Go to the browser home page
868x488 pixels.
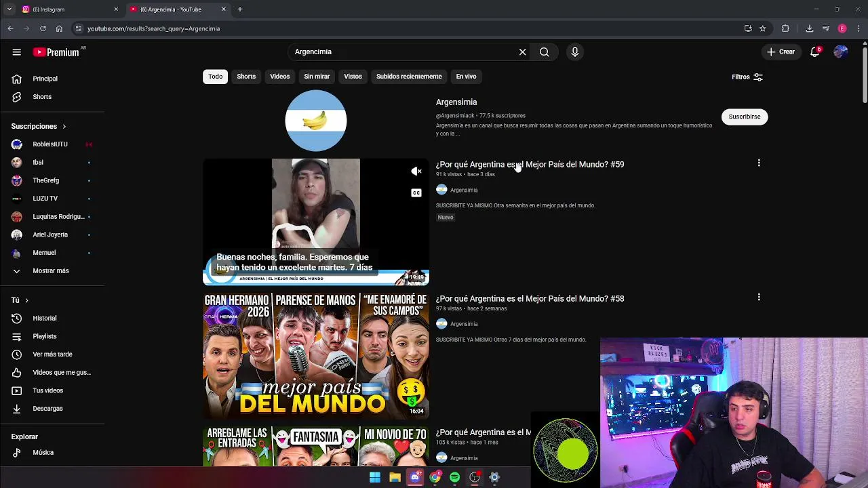coord(59,28)
